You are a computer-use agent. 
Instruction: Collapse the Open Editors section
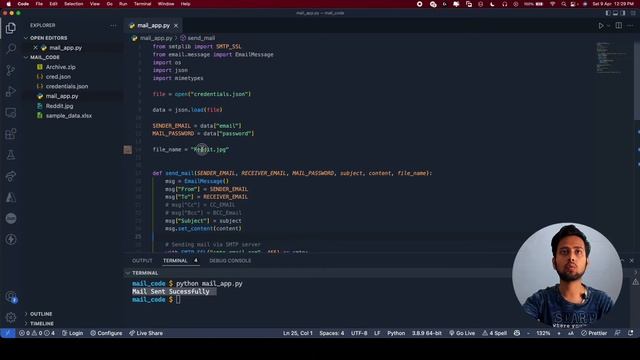pyautogui.click(x=48, y=38)
